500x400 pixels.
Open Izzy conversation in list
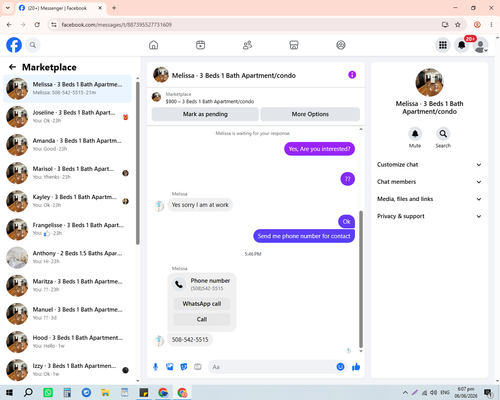67,370
